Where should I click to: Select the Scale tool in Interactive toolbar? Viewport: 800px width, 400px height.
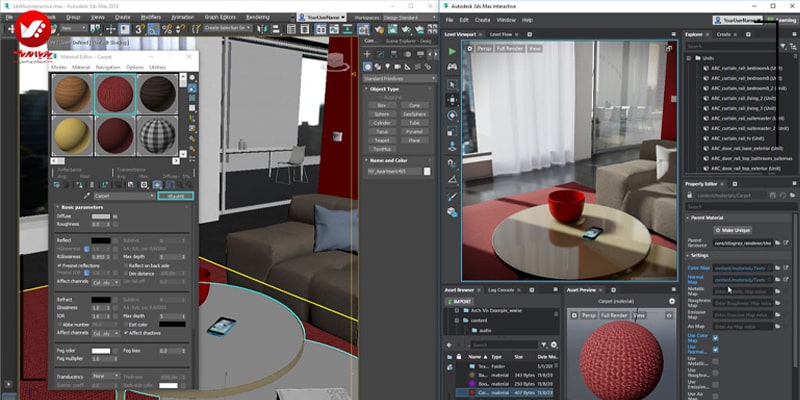point(452,131)
